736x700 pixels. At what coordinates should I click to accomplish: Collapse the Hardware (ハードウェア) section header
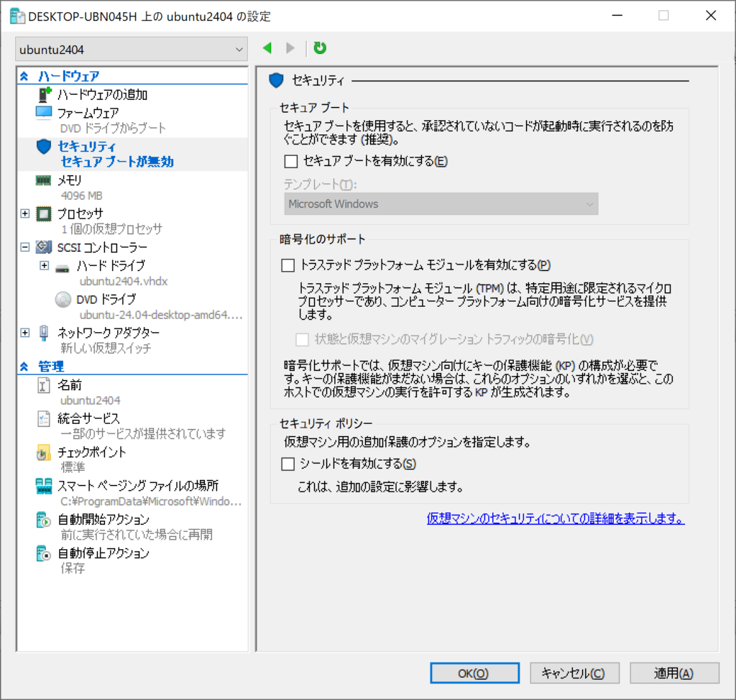pyautogui.click(x=24, y=76)
